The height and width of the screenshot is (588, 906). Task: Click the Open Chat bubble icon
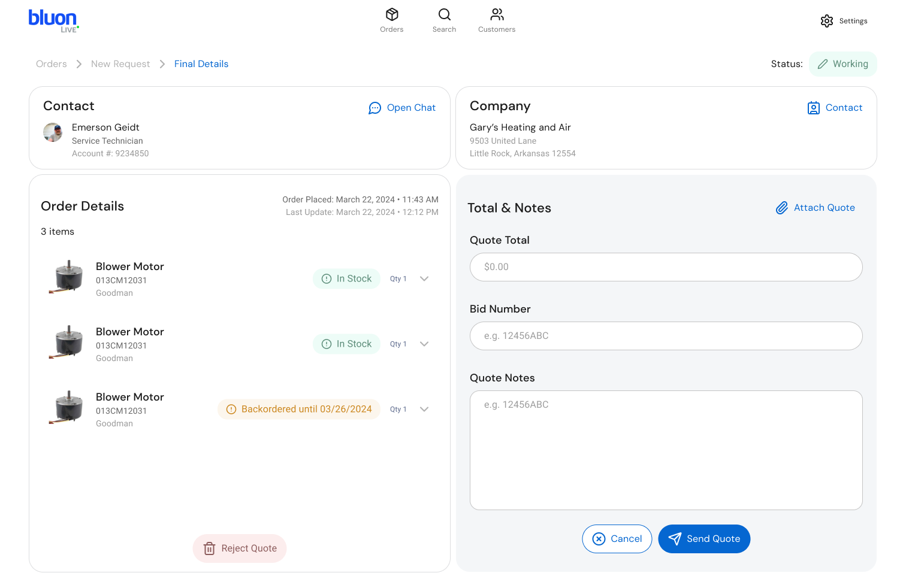(x=375, y=108)
